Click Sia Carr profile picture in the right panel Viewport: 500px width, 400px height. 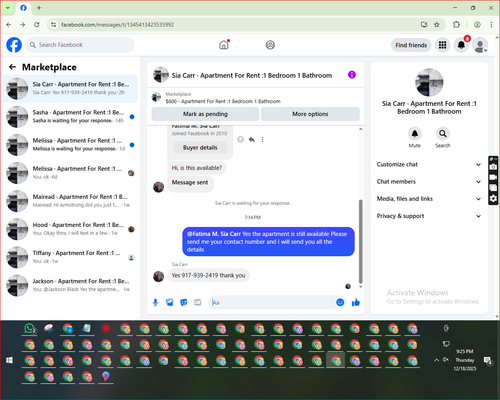coord(429,82)
